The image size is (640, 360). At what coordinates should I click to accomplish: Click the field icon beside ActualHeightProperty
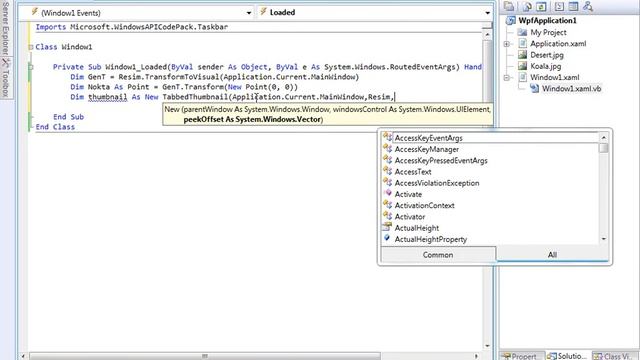[x=387, y=238]
